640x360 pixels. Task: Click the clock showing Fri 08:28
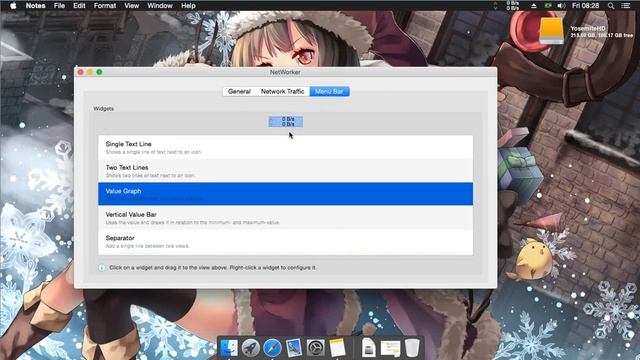[x=585, y=6]
